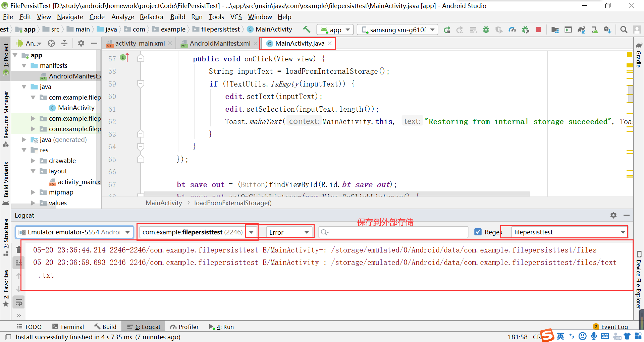The image size is (644, 342).
Task: Click the Make Project hammer icon
Action: pyautogui.click(x=307, y=30)
